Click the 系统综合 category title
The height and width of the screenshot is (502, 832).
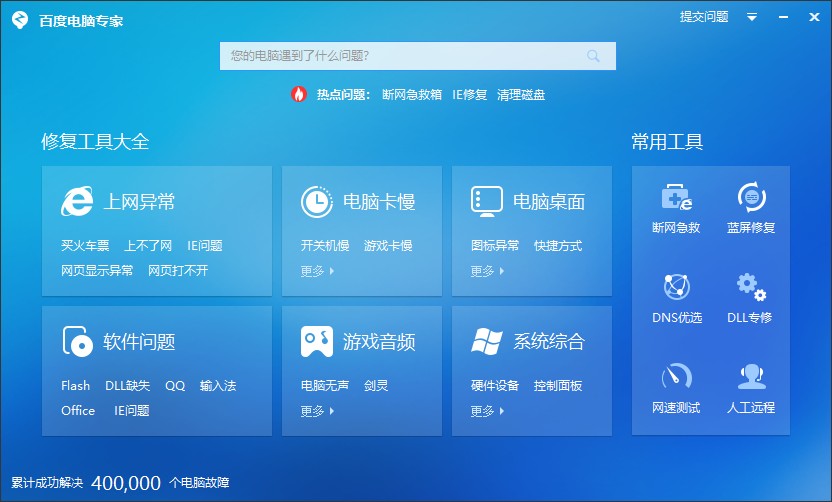(549, 342)
